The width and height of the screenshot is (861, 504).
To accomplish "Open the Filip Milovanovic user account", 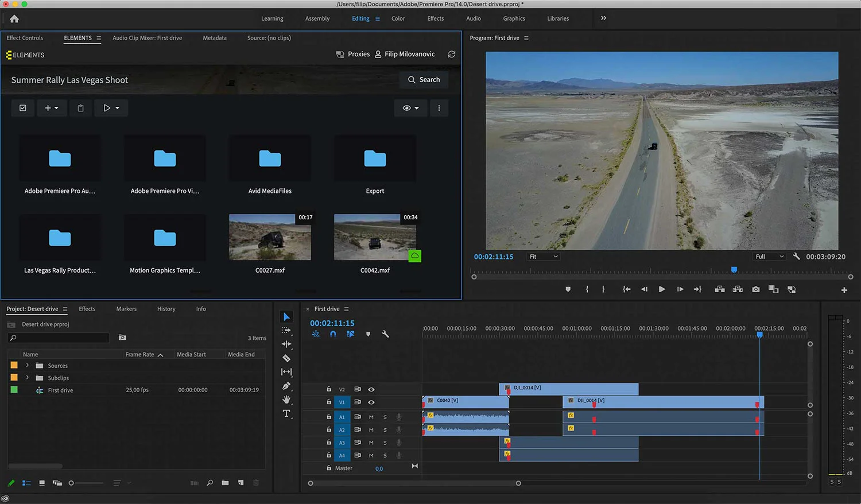I will [x=405, y=54].
